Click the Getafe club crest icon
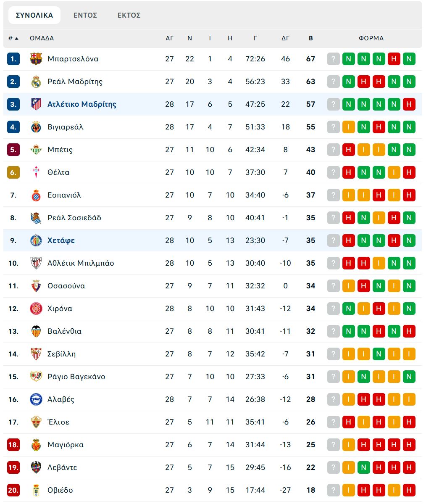The width and height of the screenshot is (426, 504). click(36, 240)
